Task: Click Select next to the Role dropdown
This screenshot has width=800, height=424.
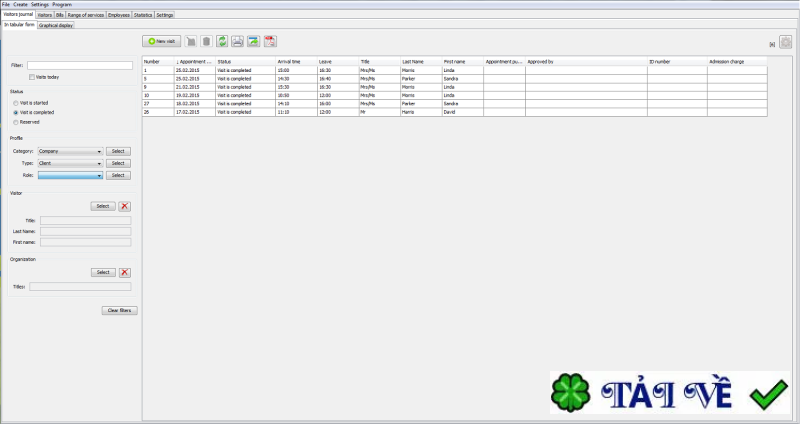Action: tap(118, 176)
